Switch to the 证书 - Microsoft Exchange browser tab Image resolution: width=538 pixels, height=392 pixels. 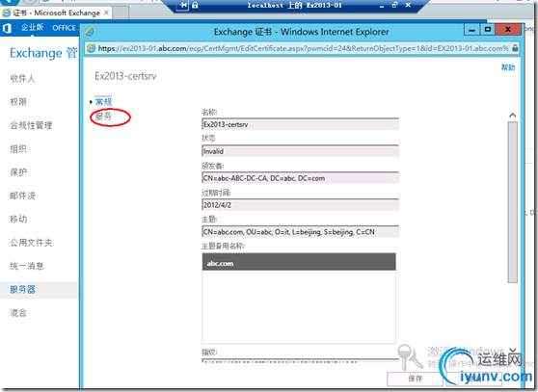pyautogui.click(x=56, y=13)
